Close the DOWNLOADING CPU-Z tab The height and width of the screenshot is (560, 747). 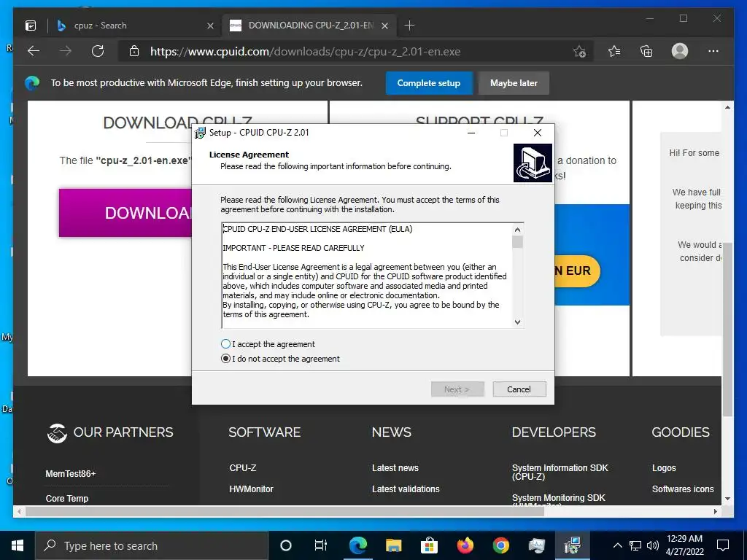point(385,26)
